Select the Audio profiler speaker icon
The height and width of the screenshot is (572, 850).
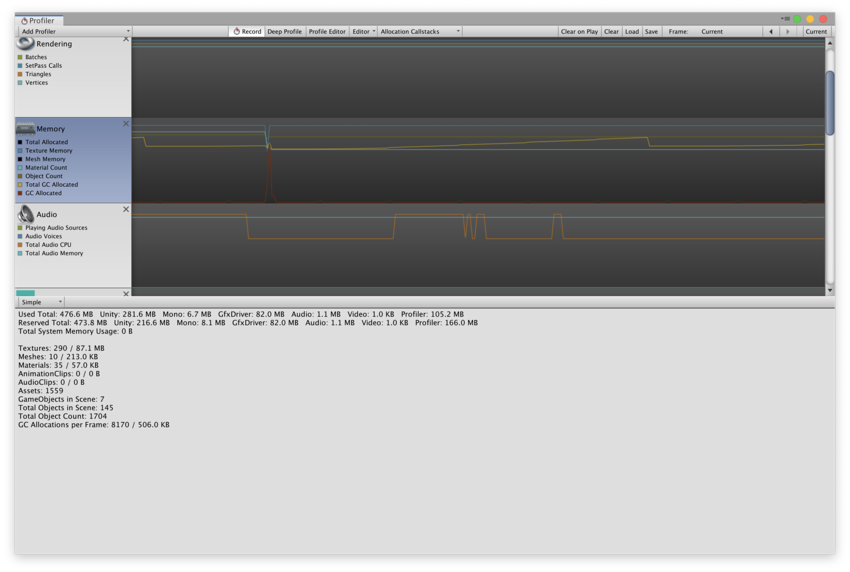pos(25,214)
